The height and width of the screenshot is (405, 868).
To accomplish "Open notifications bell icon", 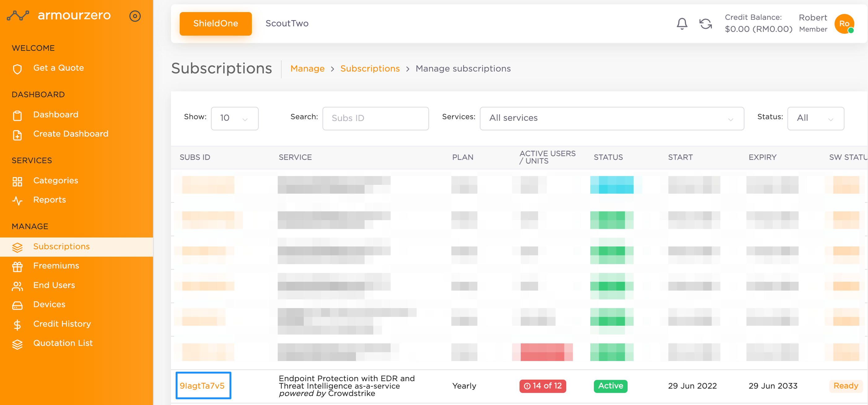I will pyautogui.click(x=682, y=24).
